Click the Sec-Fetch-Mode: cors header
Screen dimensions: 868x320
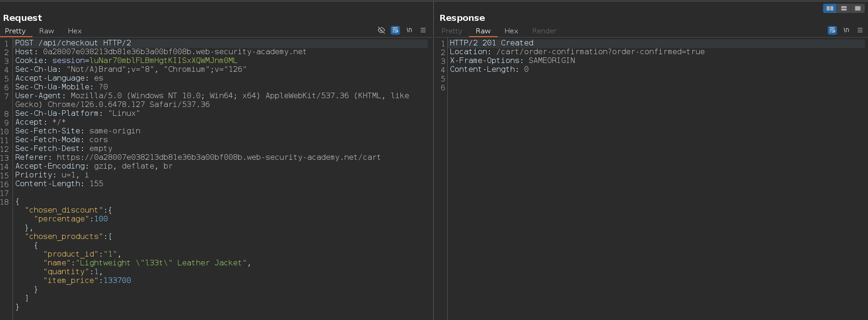click(x=62, y=140)
